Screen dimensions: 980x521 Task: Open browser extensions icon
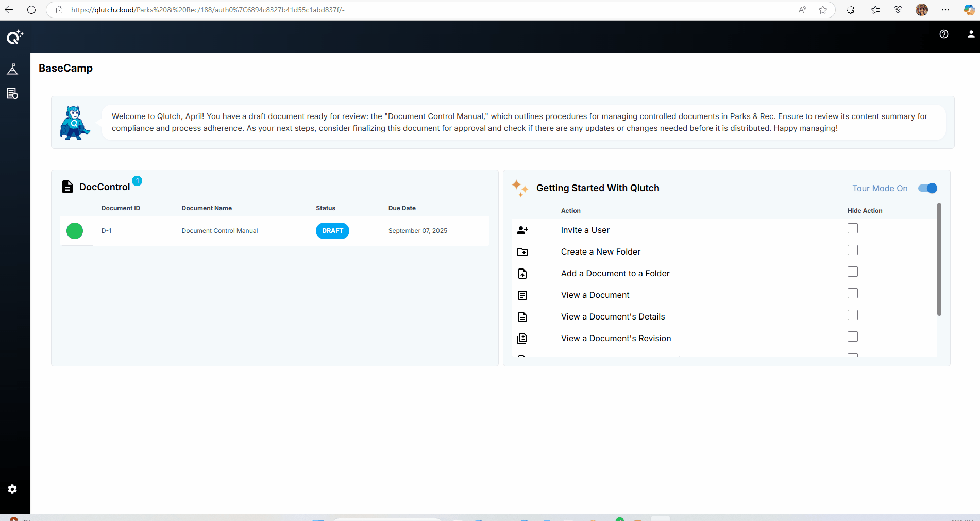tap(851, 10)
